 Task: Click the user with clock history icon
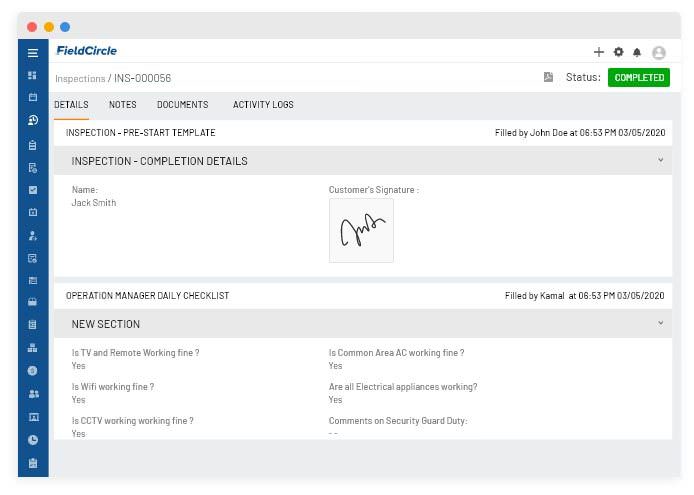click(x=33, y=120)
